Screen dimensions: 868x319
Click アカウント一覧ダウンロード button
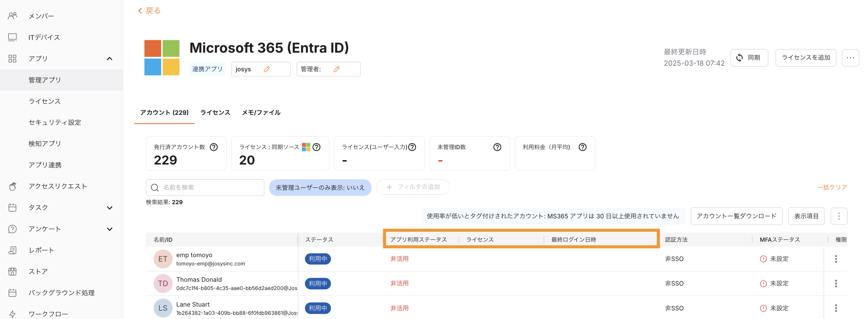[736, 216]
